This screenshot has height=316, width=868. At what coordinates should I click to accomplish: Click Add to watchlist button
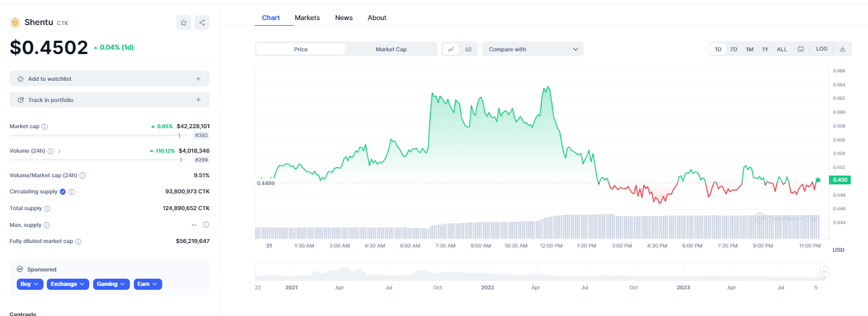tap(109, 79)
